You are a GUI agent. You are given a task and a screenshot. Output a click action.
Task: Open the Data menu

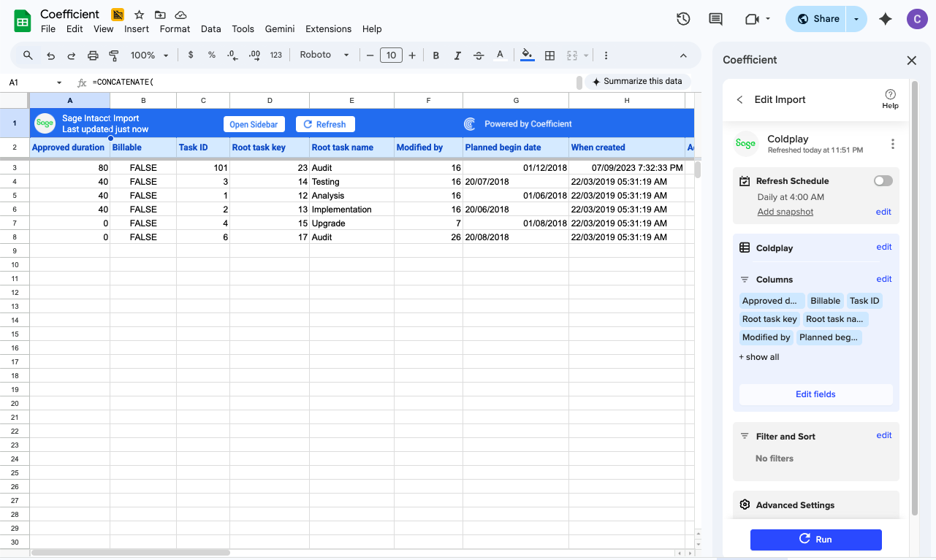(210, 29)
